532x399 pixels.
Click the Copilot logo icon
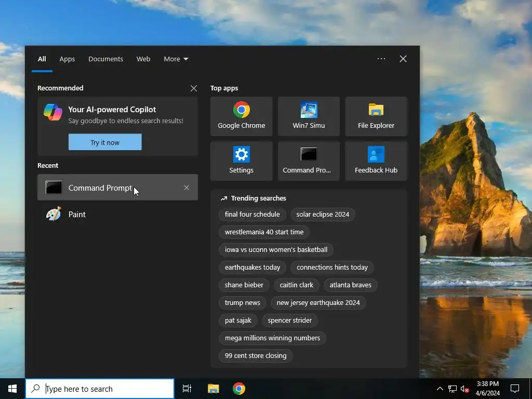(x=53, y=112)
